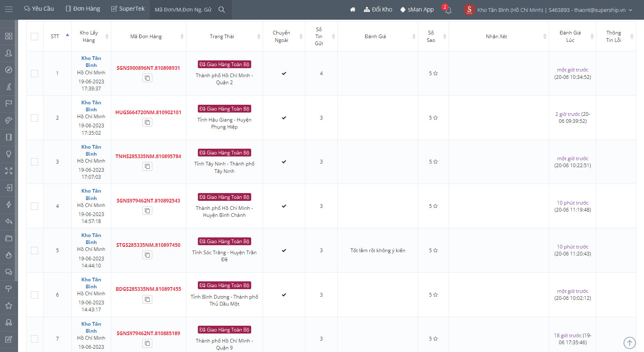Check the checkbox for row 2

click(34, 118)
